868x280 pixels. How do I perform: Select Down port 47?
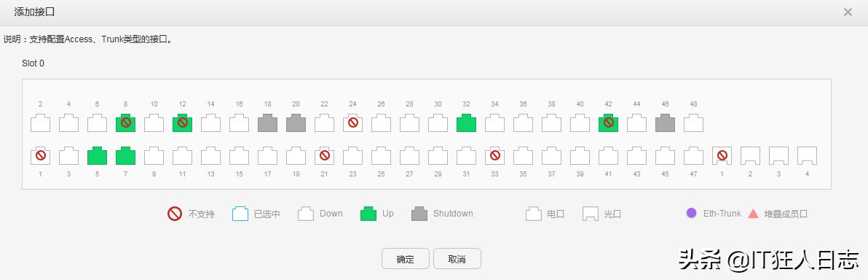pos(694,156)
